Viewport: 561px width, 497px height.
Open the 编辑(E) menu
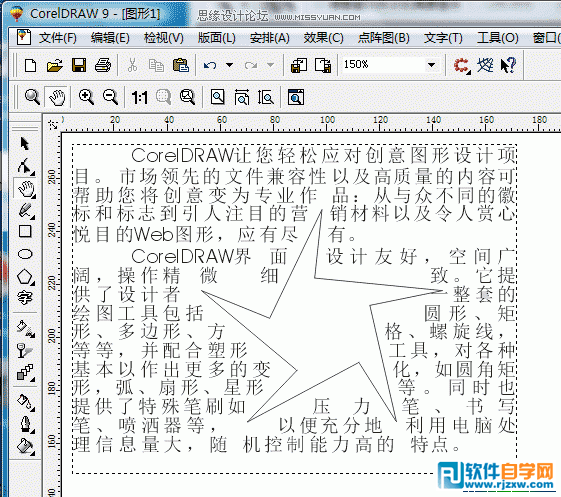110,38
